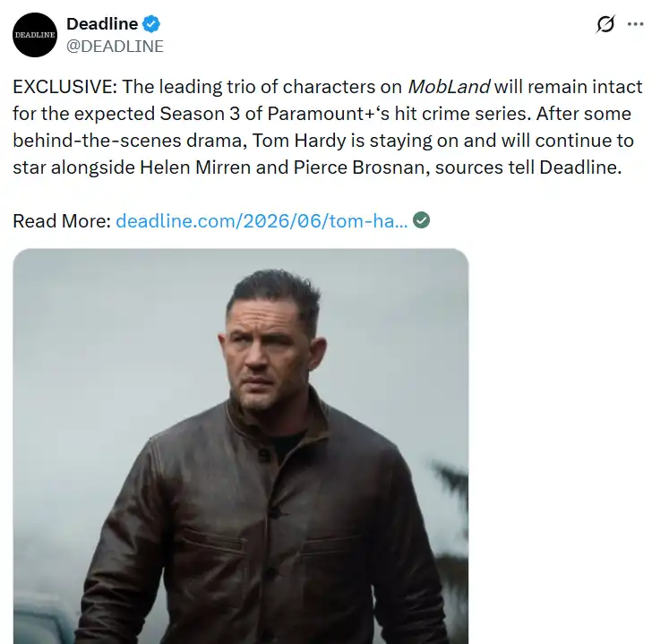Open the Grok explain-post icon
Screen dimensions: 652x644
605,23
